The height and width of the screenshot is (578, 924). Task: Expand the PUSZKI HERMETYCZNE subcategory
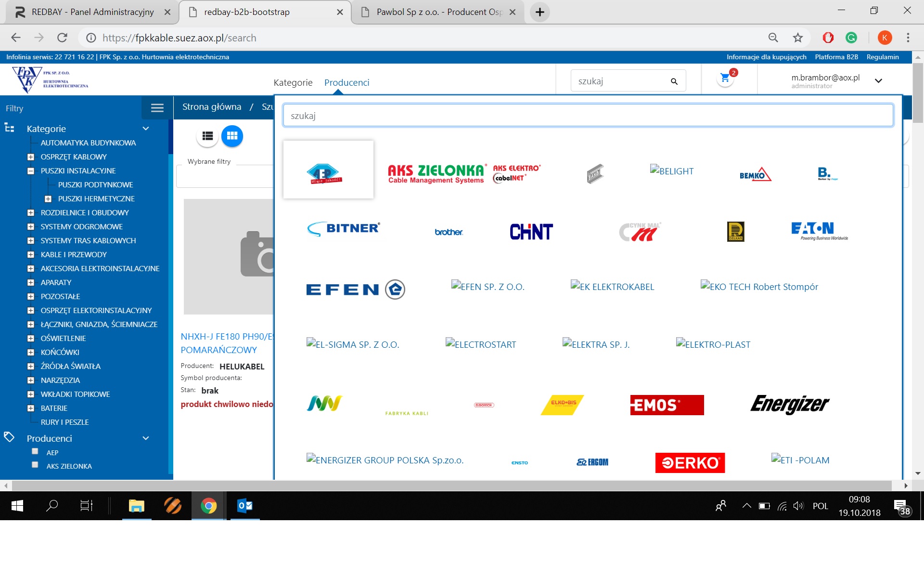[x=48, y=199]
